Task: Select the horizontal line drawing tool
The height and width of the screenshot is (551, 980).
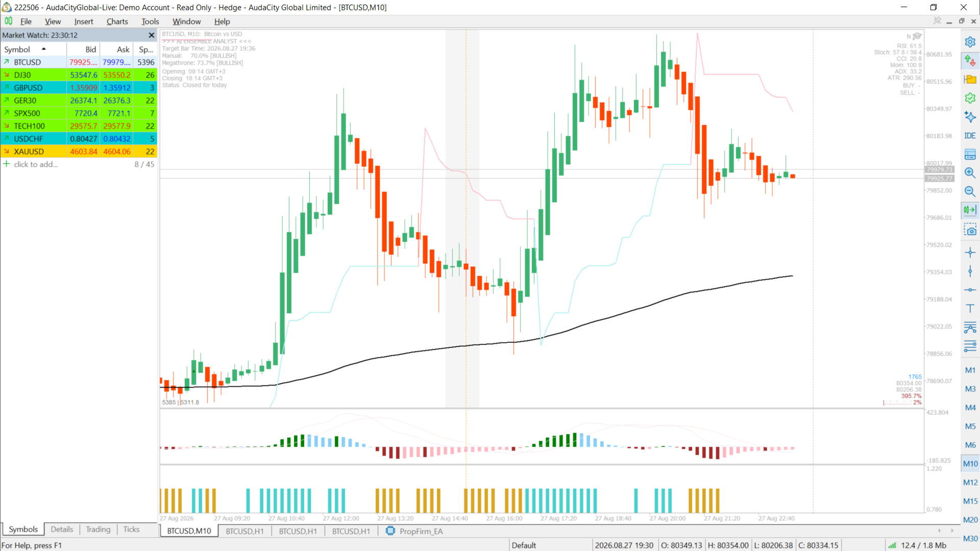Action: coord(970,290)
